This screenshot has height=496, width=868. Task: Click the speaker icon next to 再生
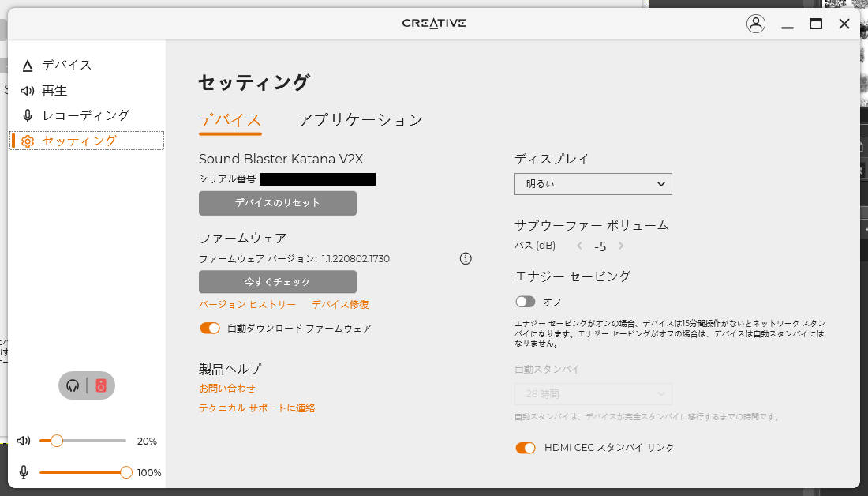pos(27,90)
